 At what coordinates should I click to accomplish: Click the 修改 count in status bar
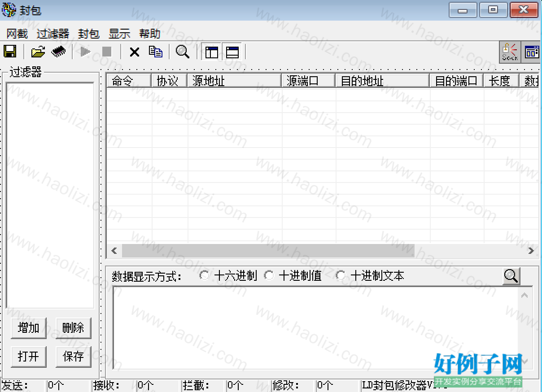tap(338, 385)
